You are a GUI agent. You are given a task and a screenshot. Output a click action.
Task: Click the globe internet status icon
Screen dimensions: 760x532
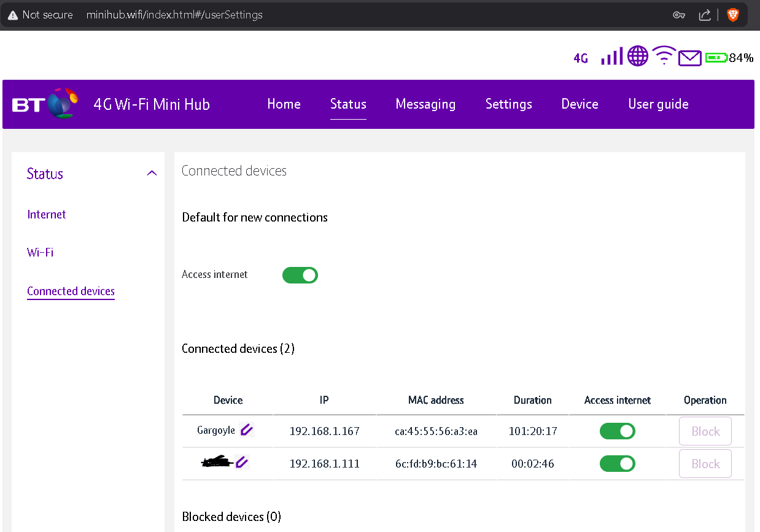[638, 56]
